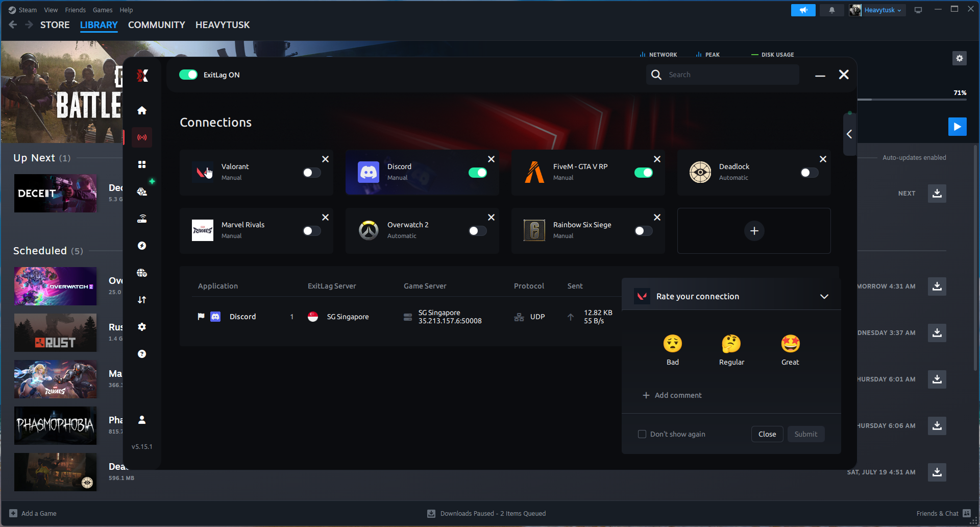980x527 pixels.
Task: Download the Overwatch 2 scheduled update
Action: pyautogui.click(x=937, y=286)
